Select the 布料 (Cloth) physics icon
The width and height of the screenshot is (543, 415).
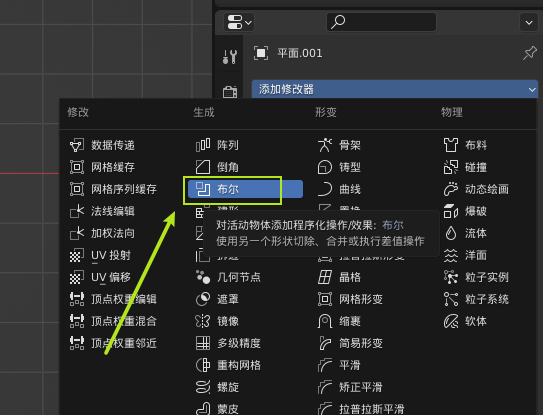point(451,145)
